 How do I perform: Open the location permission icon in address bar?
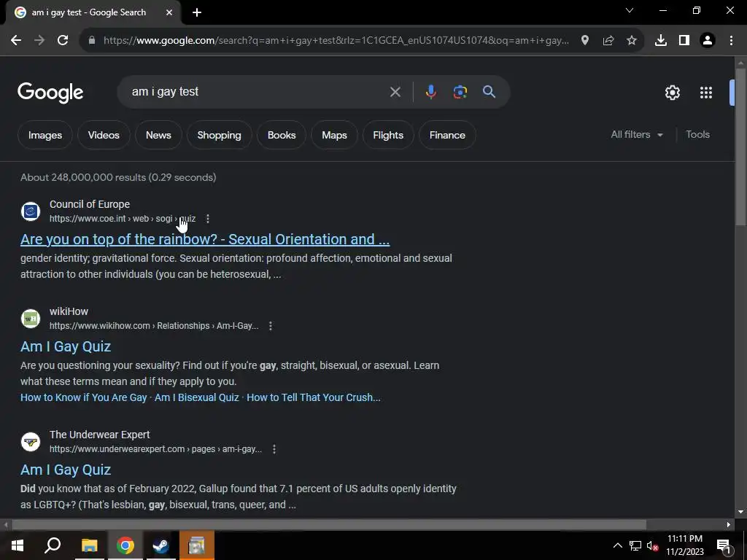point(584,41)
